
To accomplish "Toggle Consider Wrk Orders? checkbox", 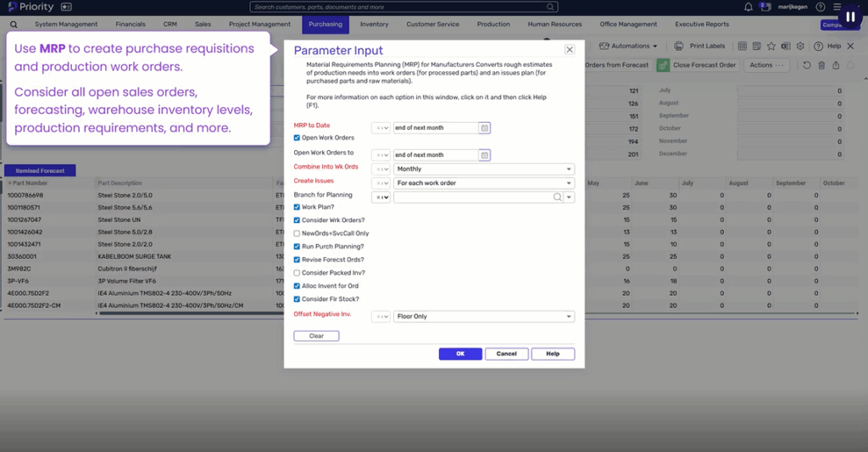I will coord(297,220).
